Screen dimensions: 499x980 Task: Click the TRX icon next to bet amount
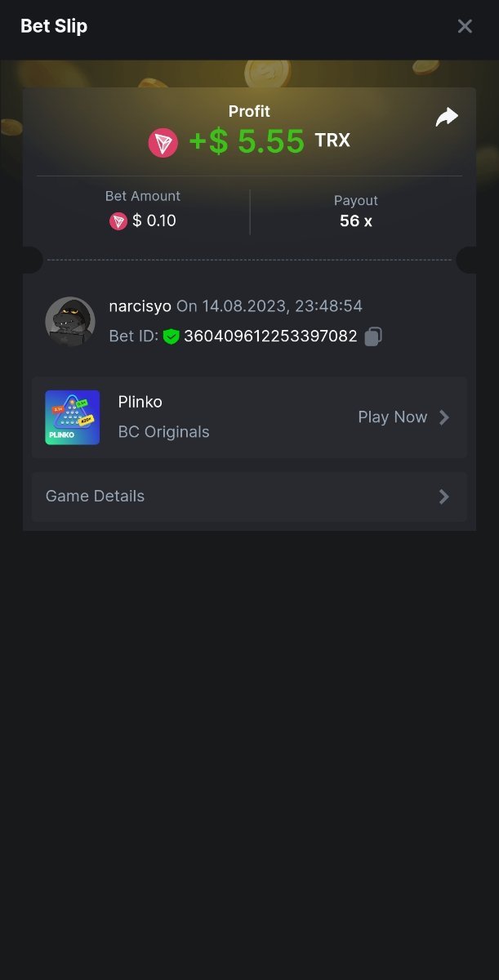118,220
